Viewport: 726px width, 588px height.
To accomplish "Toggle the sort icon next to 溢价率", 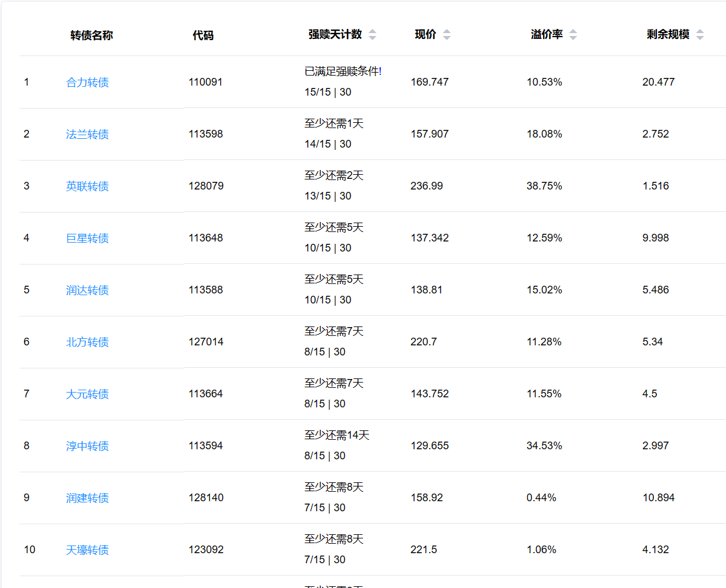I will click(x=573, y=35).
